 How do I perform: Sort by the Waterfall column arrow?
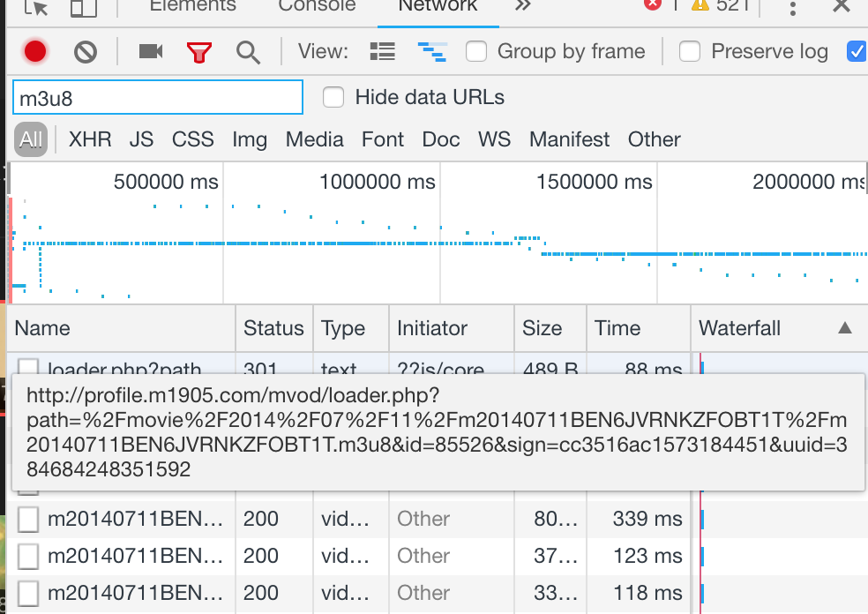click(x=844, y=328)
